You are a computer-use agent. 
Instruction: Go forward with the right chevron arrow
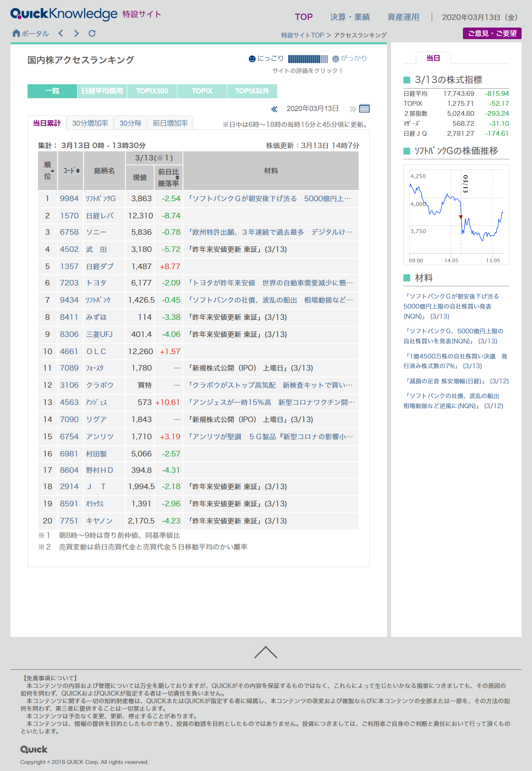(76, 33)
